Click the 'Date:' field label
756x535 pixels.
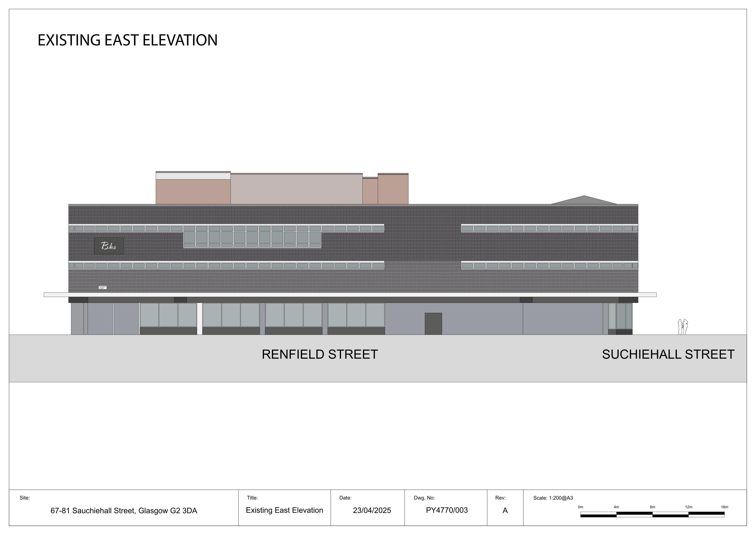(345, 498)
